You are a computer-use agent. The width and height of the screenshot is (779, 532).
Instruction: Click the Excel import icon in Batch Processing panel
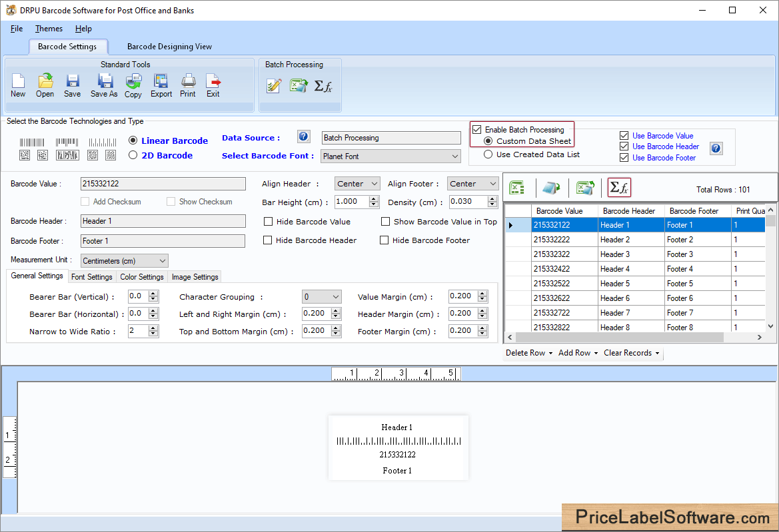pos(299,85)
